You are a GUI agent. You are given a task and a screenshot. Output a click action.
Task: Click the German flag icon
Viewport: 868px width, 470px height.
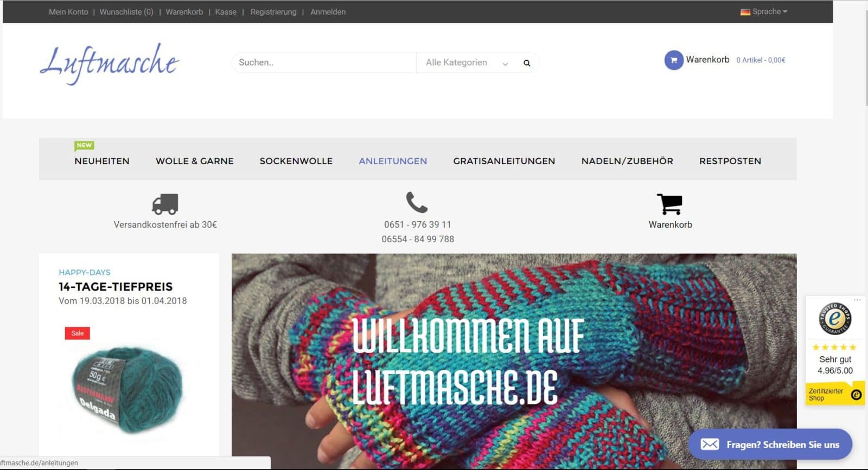745,12
